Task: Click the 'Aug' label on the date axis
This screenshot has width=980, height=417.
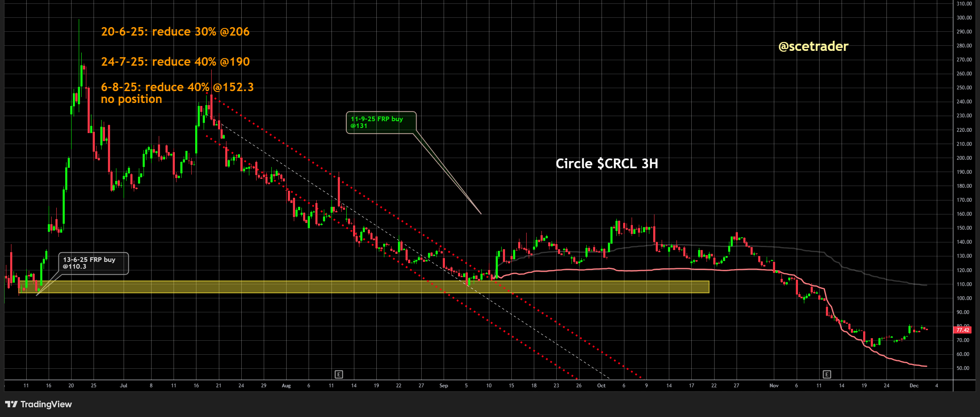Action: click(x=286, y=386)
